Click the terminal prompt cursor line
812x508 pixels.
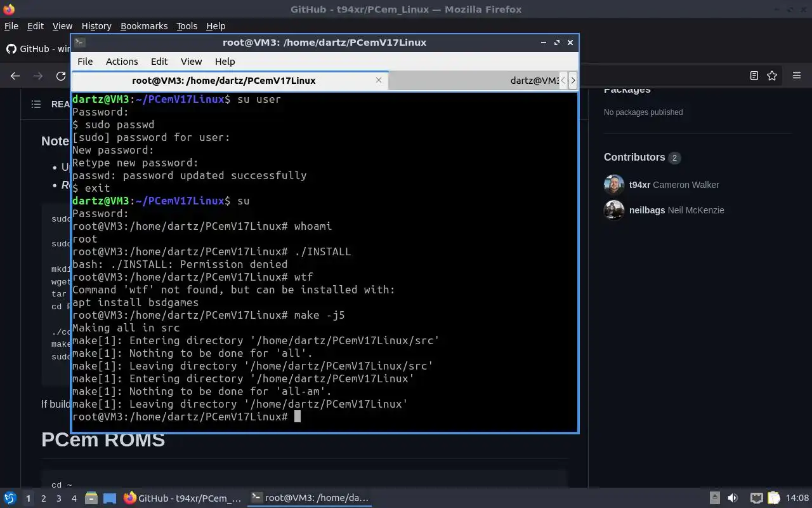pyautogui.click(x=187, y=417)
